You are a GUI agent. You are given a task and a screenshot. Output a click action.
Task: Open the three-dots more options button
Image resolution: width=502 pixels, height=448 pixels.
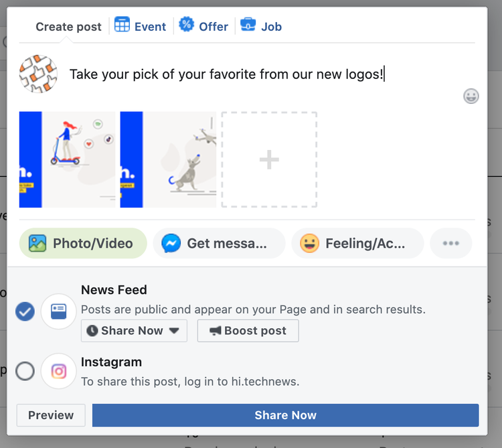(x=450, y=243)
